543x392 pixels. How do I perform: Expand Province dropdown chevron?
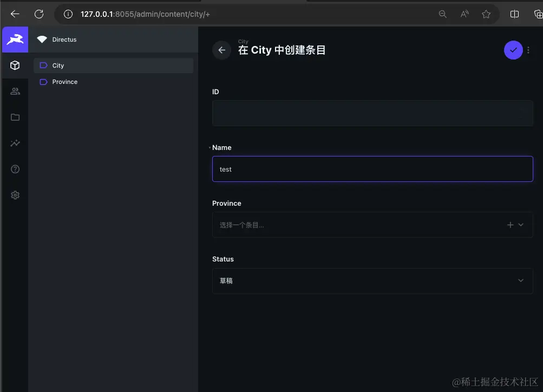point(520,225)
